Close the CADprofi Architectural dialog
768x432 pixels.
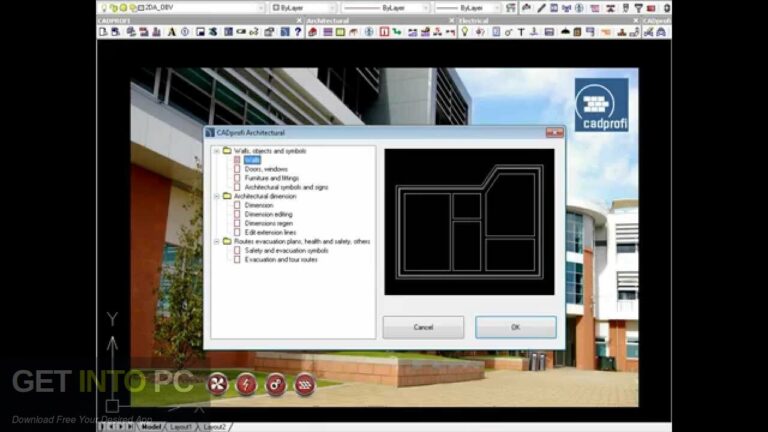point(554,132)
